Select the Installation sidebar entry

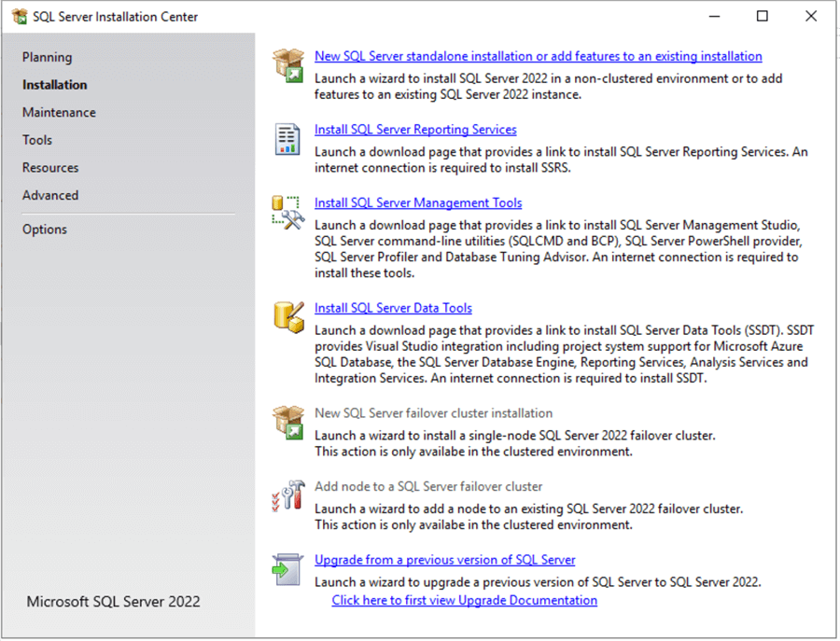click(53, 84)
